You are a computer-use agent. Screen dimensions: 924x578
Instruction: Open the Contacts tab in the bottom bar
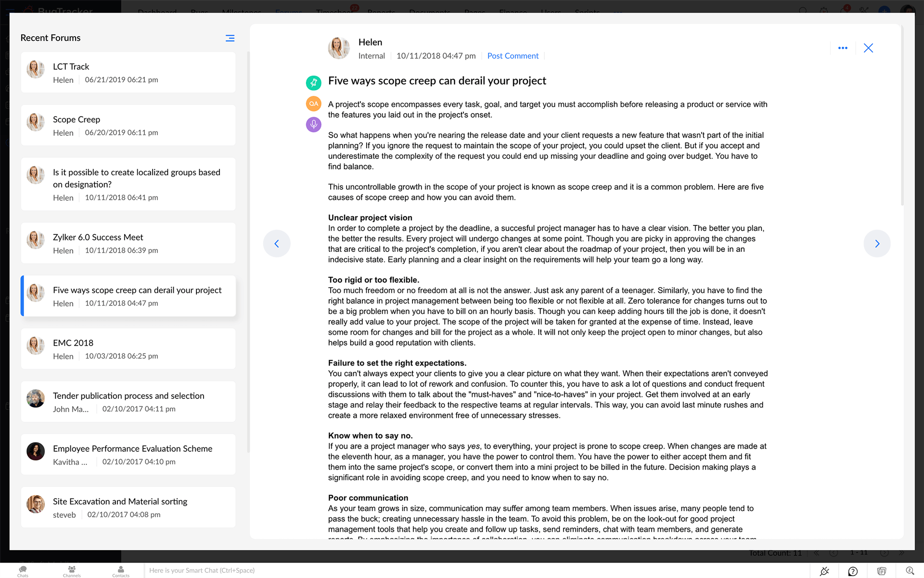(121, 571)
